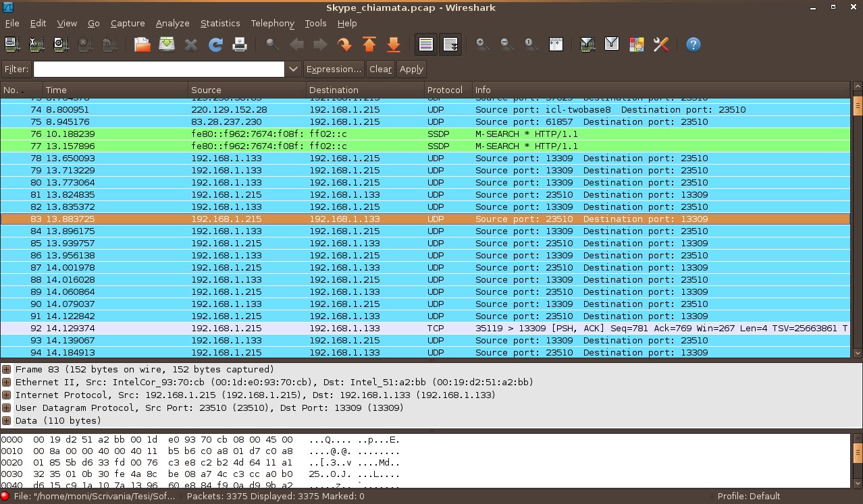This screenshot has height=504, width=863.
Task: Open the Statistics menu
Action: coord(219,23)
